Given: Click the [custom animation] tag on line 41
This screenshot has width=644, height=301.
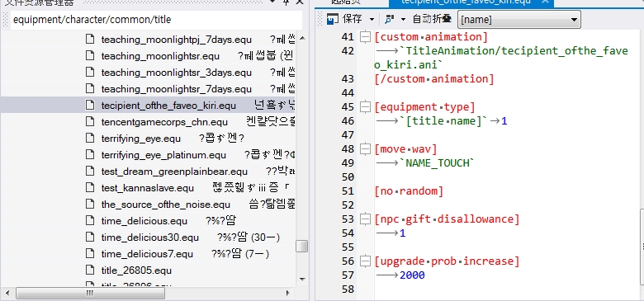Looking at the screenshot, I should click(x=431, y=37).
